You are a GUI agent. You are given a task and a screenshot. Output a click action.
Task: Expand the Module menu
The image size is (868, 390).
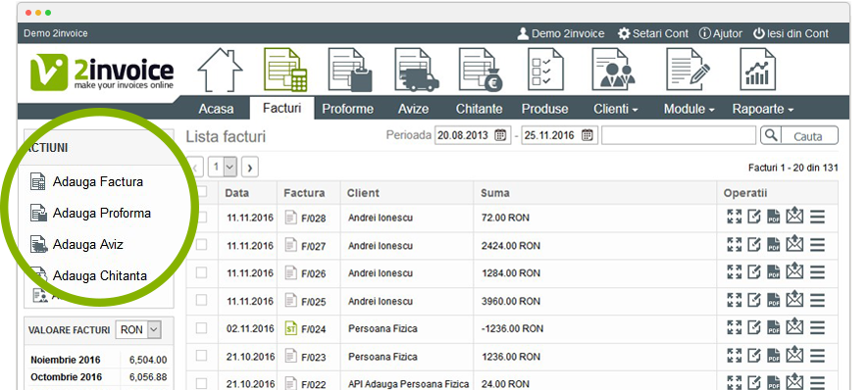[x=689, y=109]
